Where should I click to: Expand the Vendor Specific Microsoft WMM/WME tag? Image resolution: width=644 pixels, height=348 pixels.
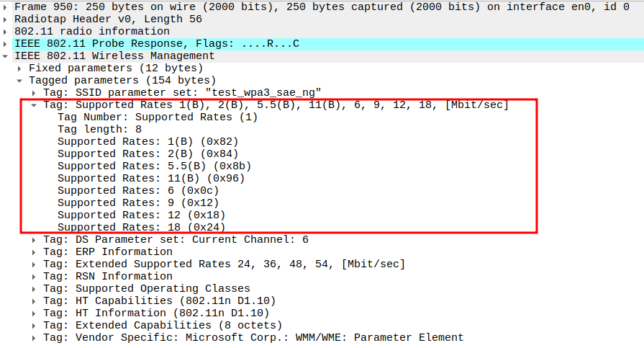[35, 337]
